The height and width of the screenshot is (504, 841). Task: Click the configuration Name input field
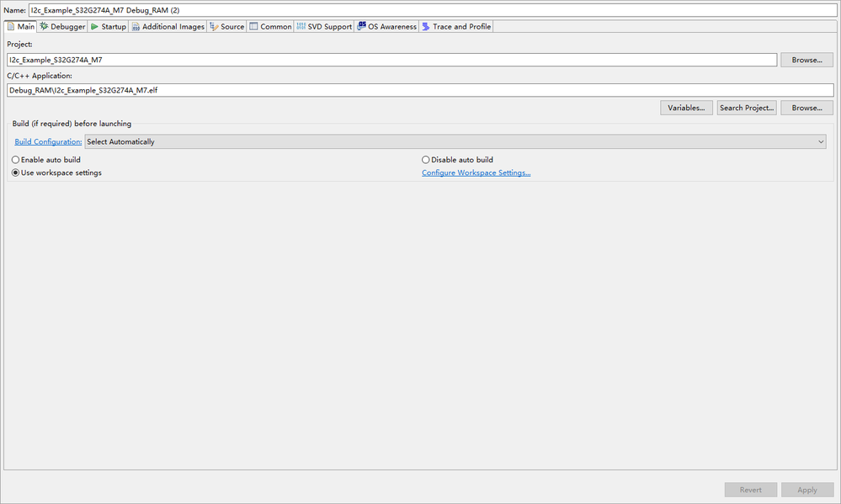[x=433, y=10]
